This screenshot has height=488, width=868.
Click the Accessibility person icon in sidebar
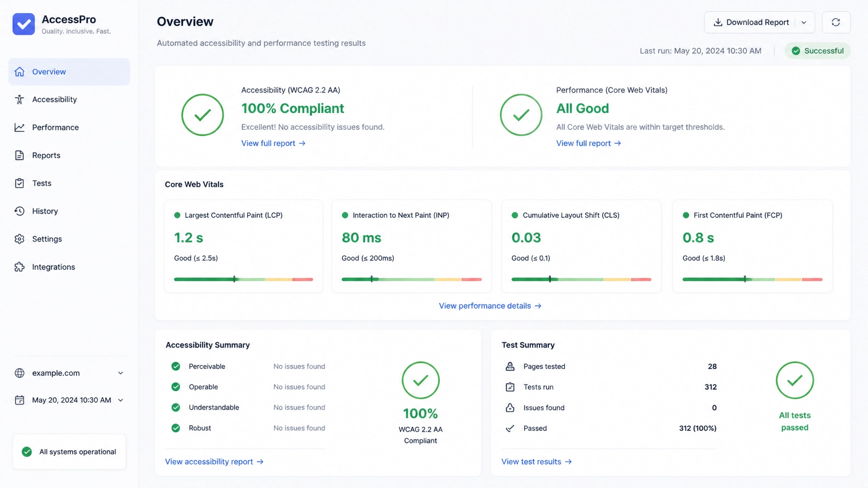[x=19, y=99]
